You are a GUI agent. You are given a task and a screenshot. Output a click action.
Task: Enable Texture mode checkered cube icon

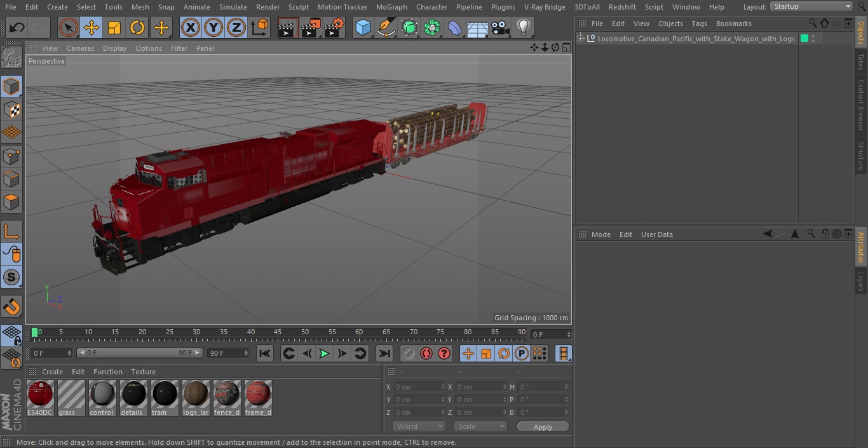(x=11, y=109)
